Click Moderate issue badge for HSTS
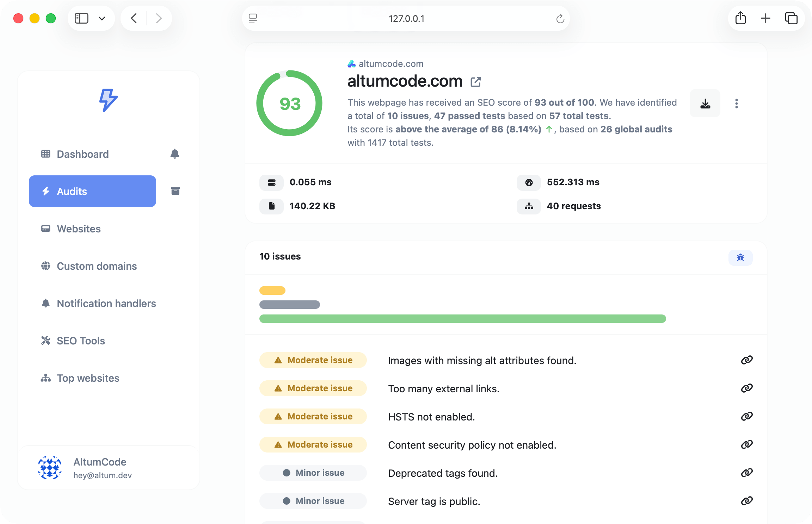The height and width of the screenshot is (524, 812). (x=313, y=416)
